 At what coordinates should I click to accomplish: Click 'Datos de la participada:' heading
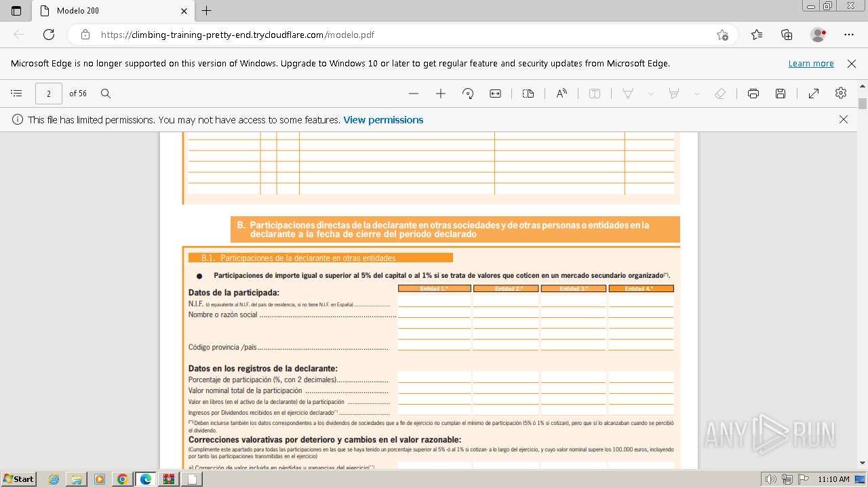234,293
